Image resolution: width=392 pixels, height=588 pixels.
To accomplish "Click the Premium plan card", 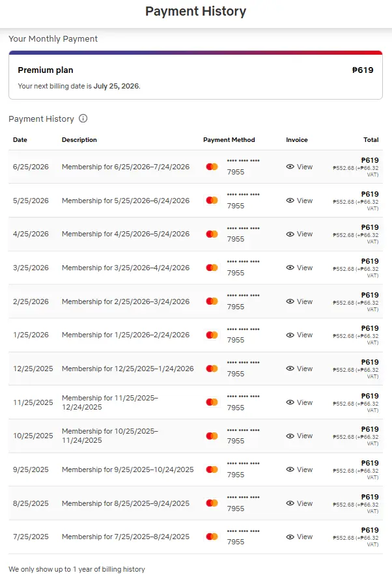I will tap(195, 75).
